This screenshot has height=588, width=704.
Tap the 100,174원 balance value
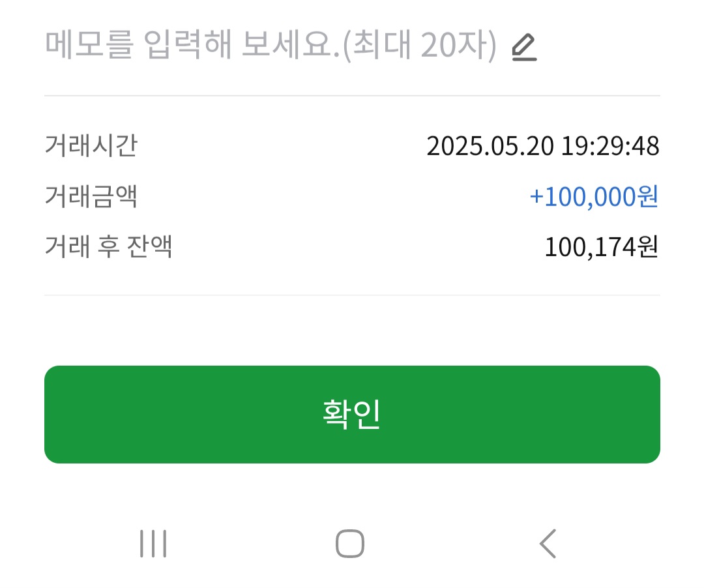[602, 247]
